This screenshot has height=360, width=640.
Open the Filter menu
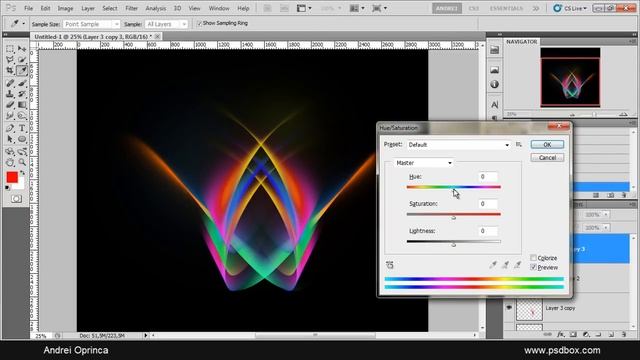(x=131, y=8)
